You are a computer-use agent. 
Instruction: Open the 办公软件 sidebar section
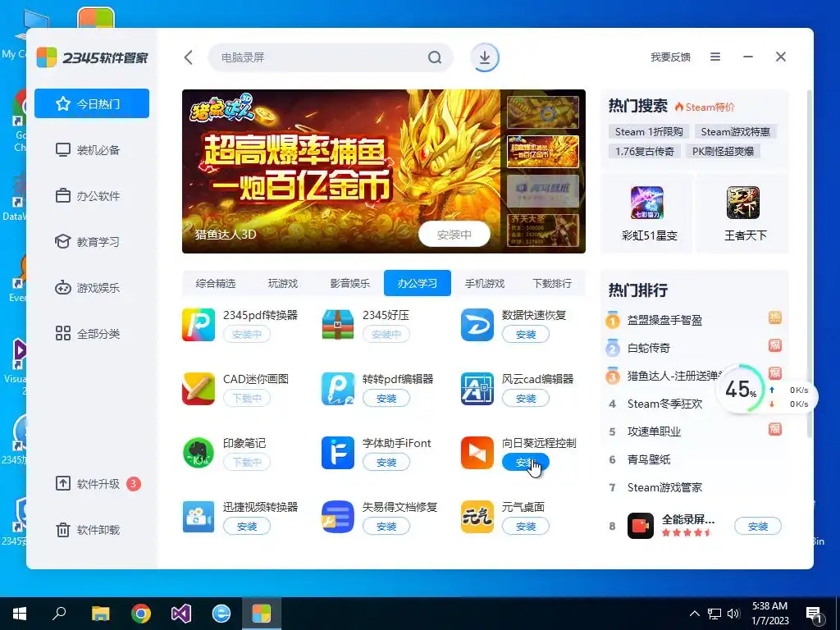(x=92, y=195)
